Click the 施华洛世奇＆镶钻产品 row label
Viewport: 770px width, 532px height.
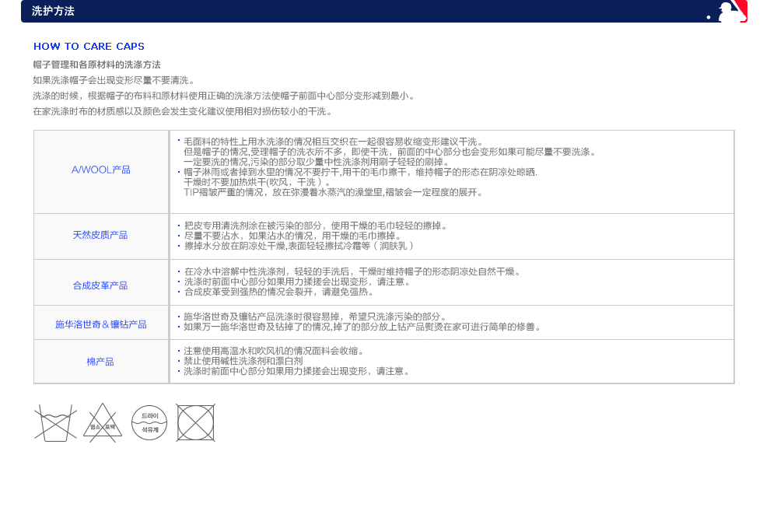tap(100, 324)
